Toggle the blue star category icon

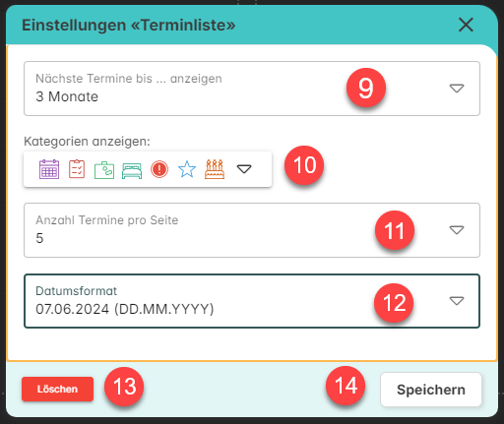tap(187, 169)
